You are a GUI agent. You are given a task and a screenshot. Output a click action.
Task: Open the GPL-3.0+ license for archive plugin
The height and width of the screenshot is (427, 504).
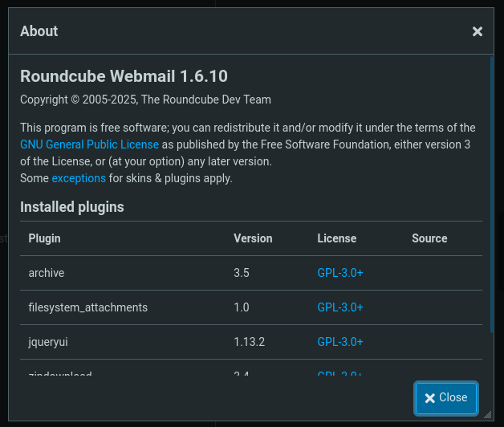coord(340,273)
